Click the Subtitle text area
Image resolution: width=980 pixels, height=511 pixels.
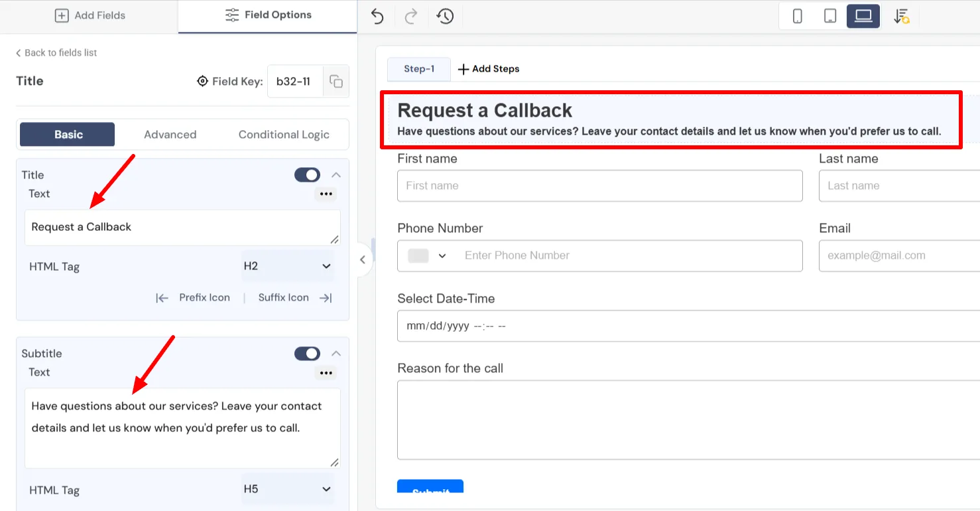(182, 428)
